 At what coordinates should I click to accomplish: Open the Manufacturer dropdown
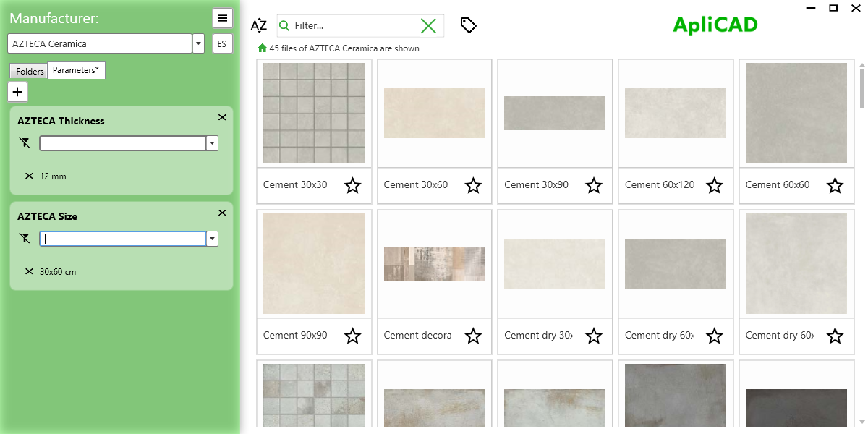197,43
